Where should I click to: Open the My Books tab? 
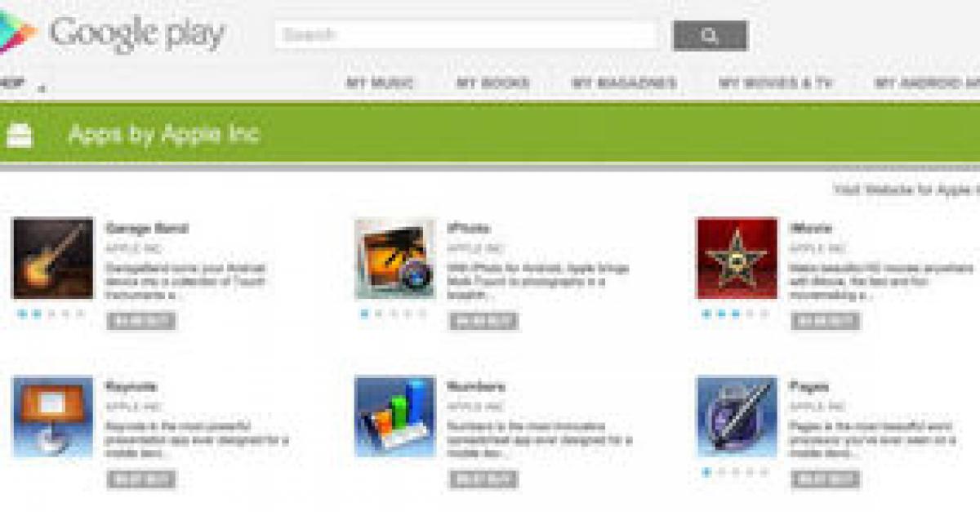point(492,83)
